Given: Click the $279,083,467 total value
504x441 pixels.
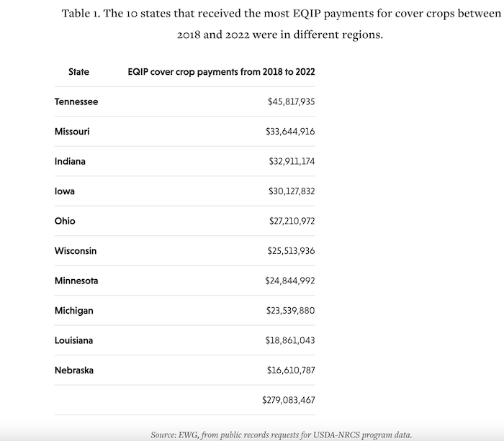Looking at the screenshot, I should [x=289, y=400].
